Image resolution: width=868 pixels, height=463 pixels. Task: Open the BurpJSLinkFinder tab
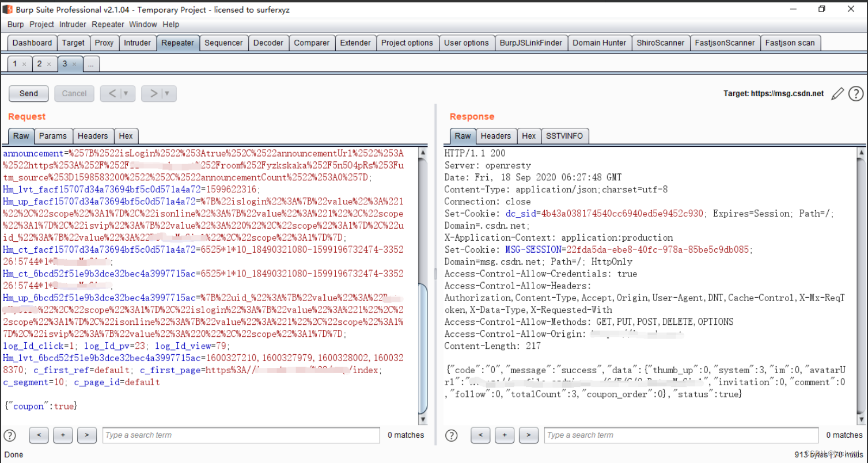coord(531,43)
